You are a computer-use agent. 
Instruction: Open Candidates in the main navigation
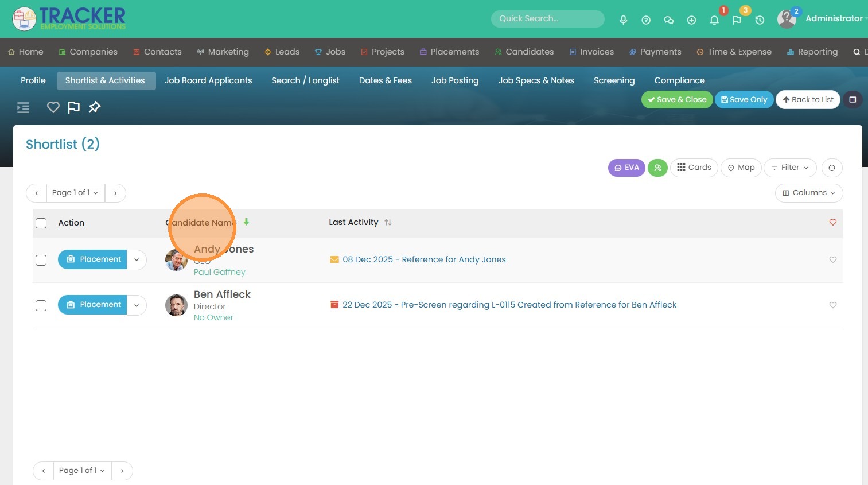click(x=524, y=52)
